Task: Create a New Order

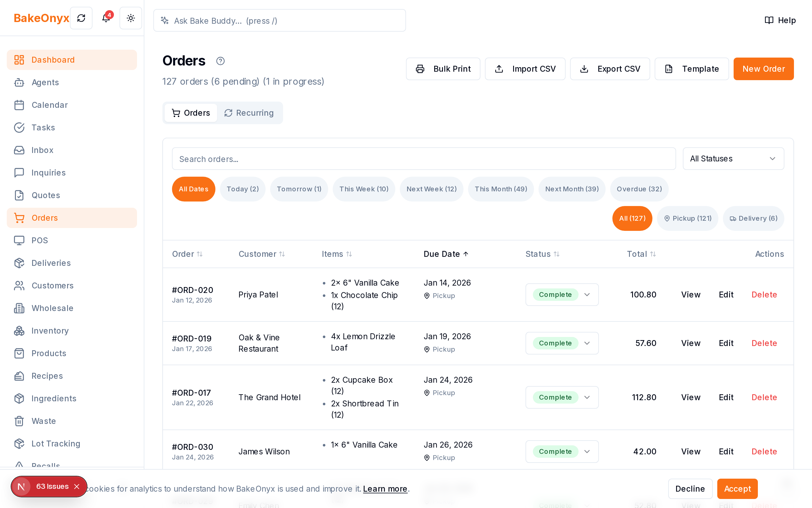Action: tap(763, 69)
